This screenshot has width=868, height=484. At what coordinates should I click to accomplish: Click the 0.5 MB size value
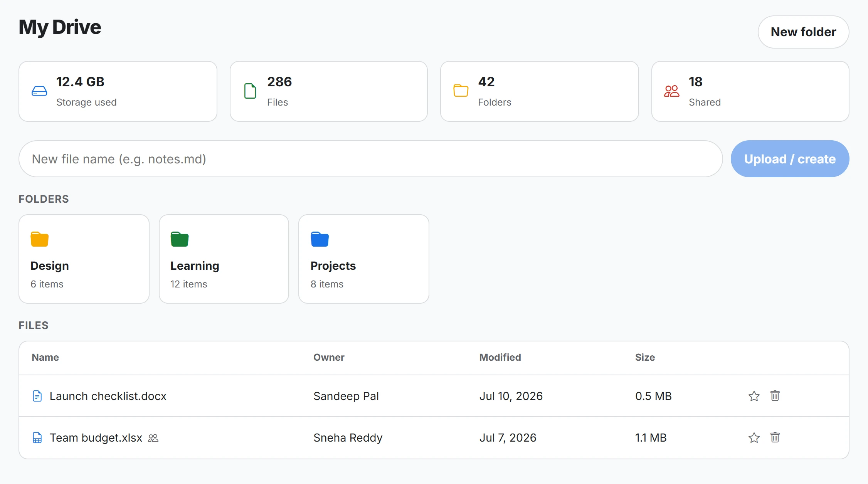tap(653, 396)
